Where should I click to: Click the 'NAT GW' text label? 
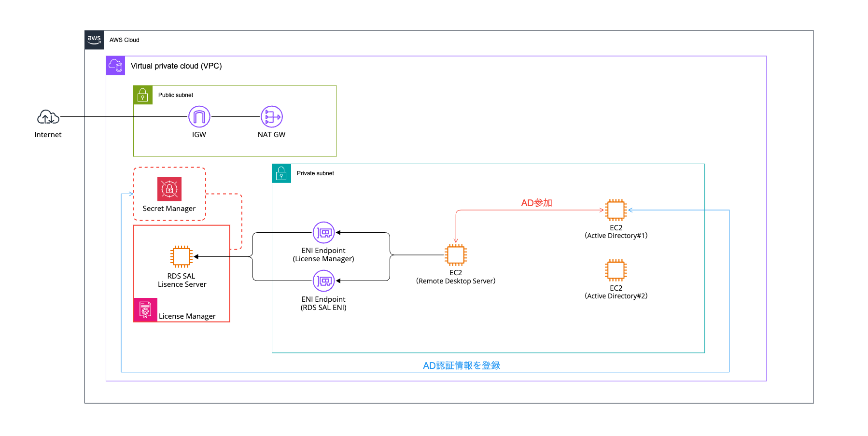[271, 135]
